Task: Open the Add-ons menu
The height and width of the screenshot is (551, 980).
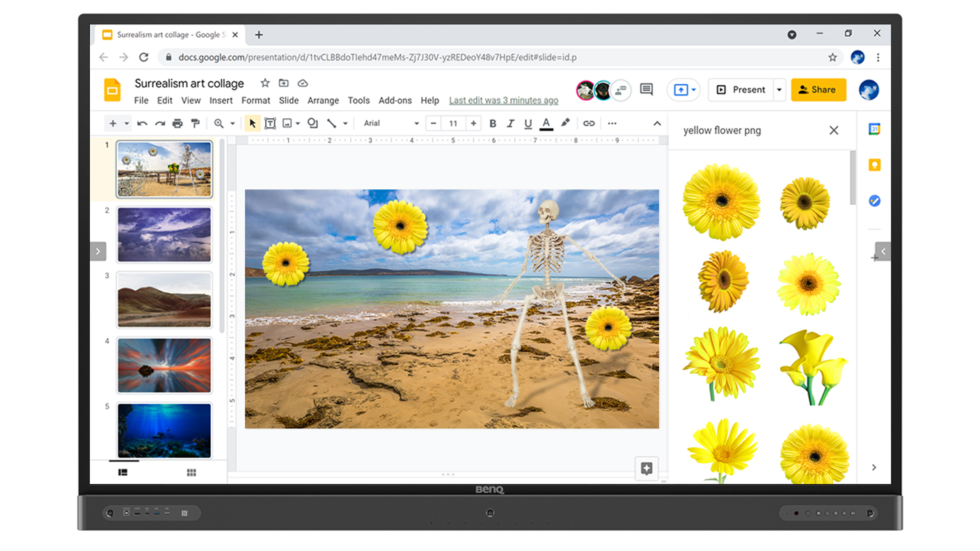Action: tap(395, 100)
